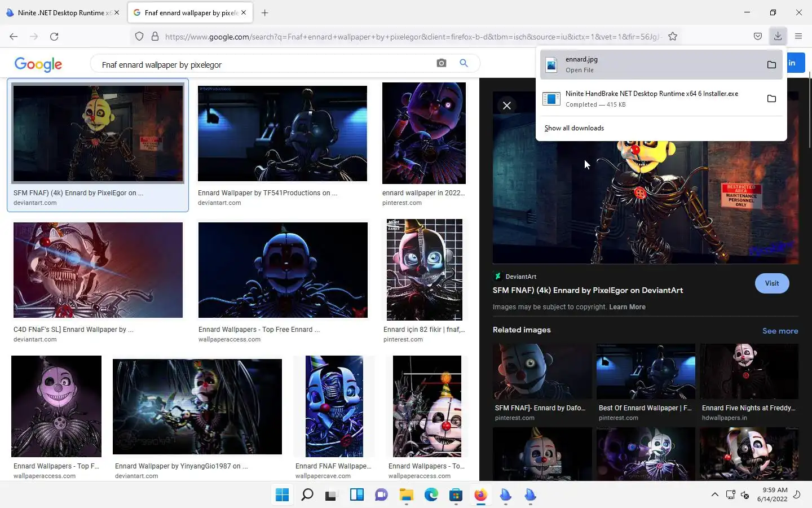
Task: Switch to Firefox on the taskbar
Action: [480, 495]
